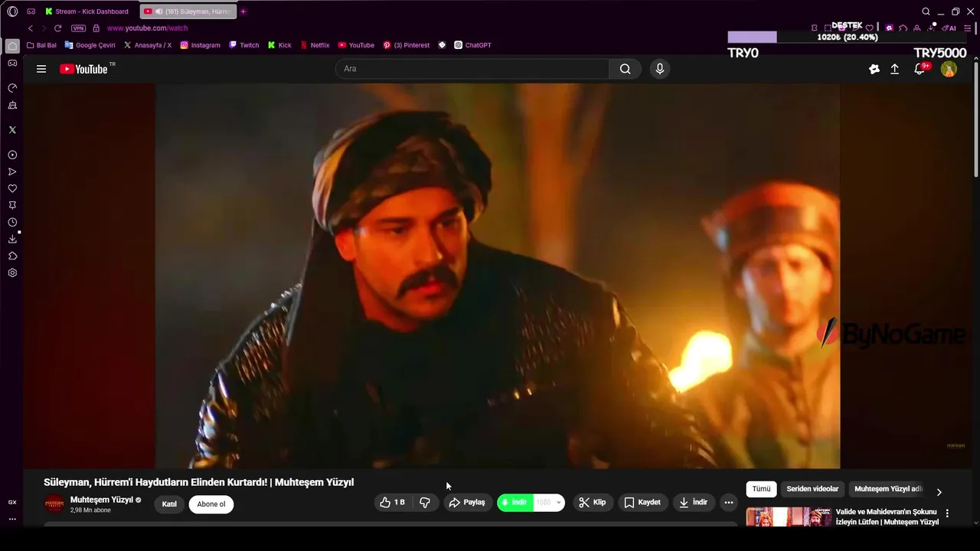
Task: Open GX Cleaner icon in sidebar
Action: pyautogui.click(x=12, y=106)
